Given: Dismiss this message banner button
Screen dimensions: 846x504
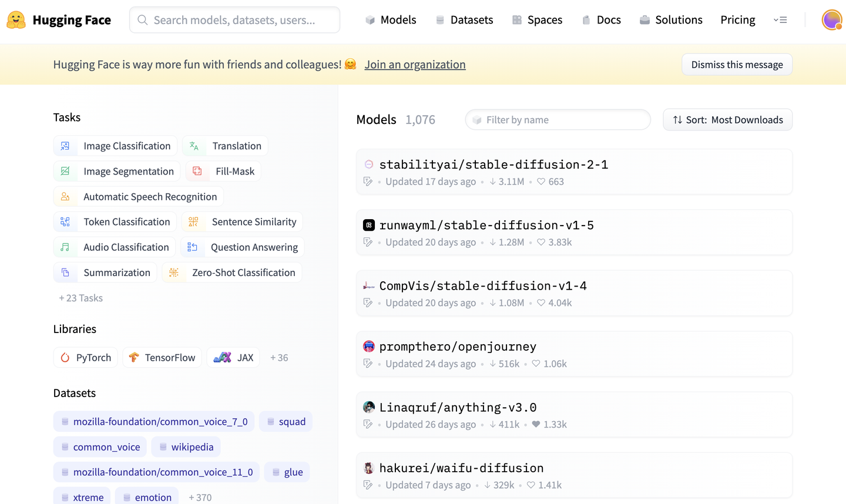Looking at the screenshot, I should [x=737, y=65].
